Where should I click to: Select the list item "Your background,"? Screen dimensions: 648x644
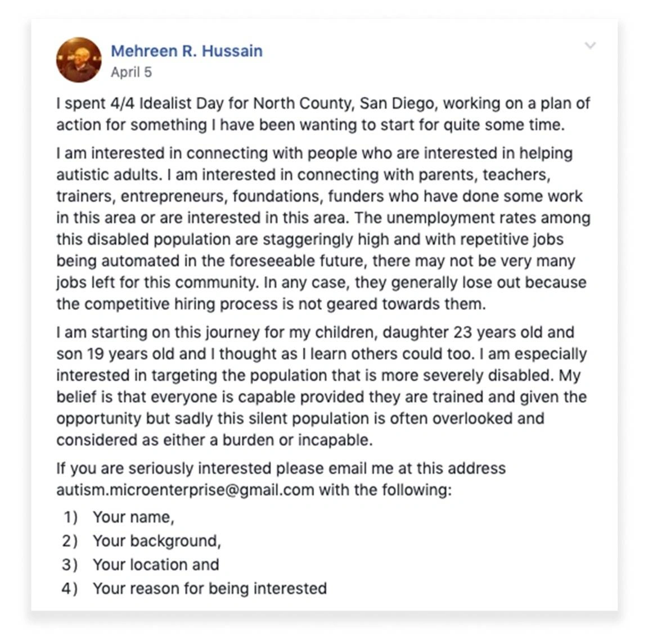[157, 541]
